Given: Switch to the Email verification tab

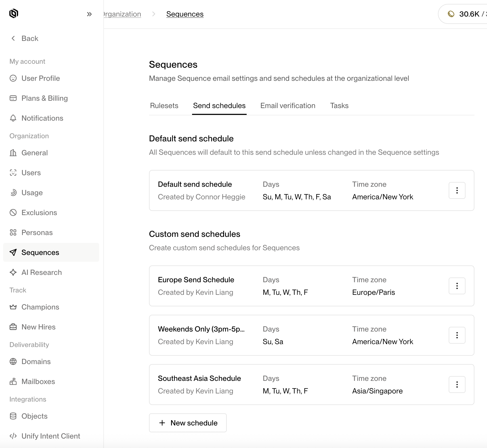Looking at the screenshot, I should tap(288, 105).
